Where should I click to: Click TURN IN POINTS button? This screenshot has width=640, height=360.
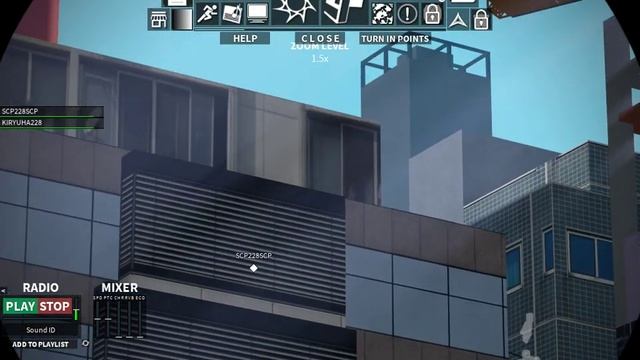pos(395,39)
